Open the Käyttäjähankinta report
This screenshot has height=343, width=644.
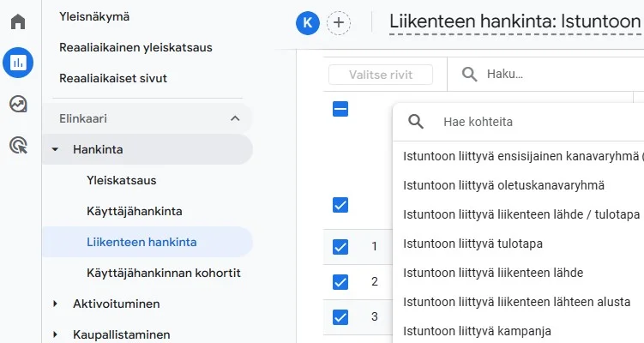click(134, 211)
